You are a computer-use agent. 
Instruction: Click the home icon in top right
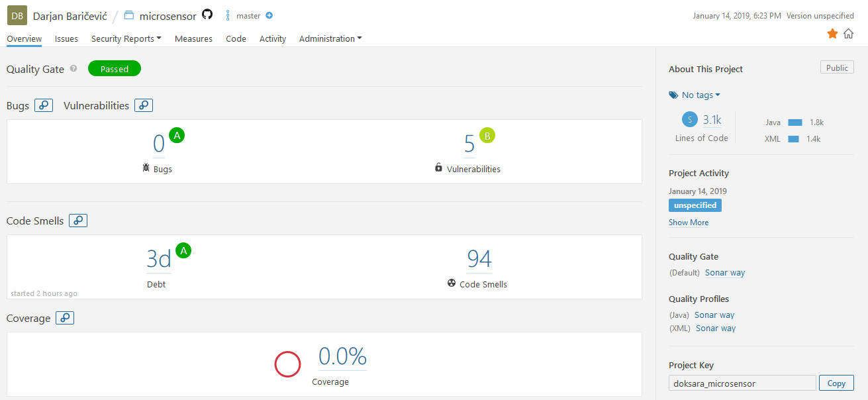pos(848,34)
